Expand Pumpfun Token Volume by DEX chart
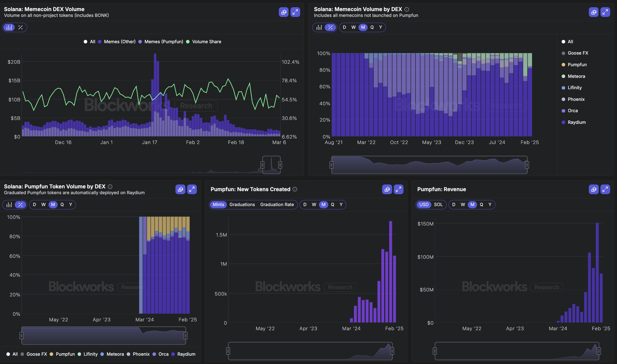 click(x=192, y=189)
